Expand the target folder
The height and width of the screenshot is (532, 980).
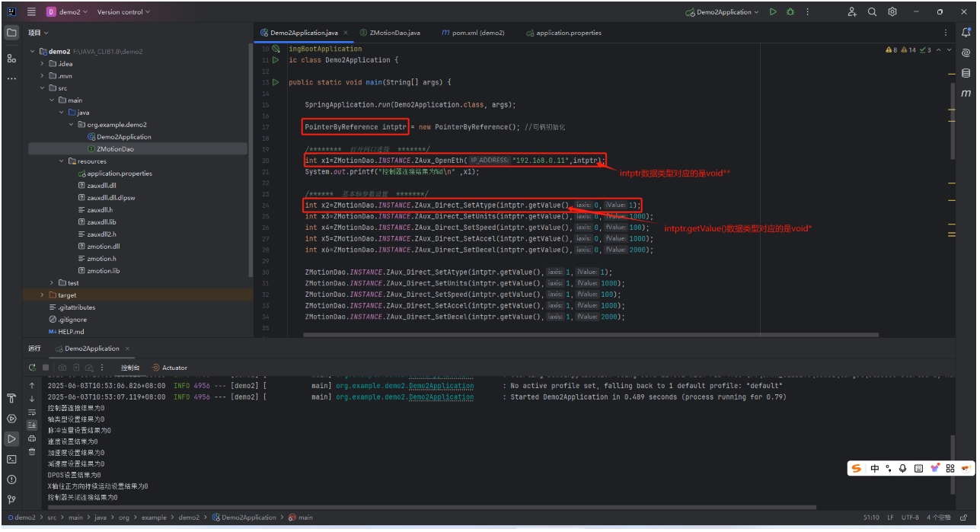click(x=43, y=295)
